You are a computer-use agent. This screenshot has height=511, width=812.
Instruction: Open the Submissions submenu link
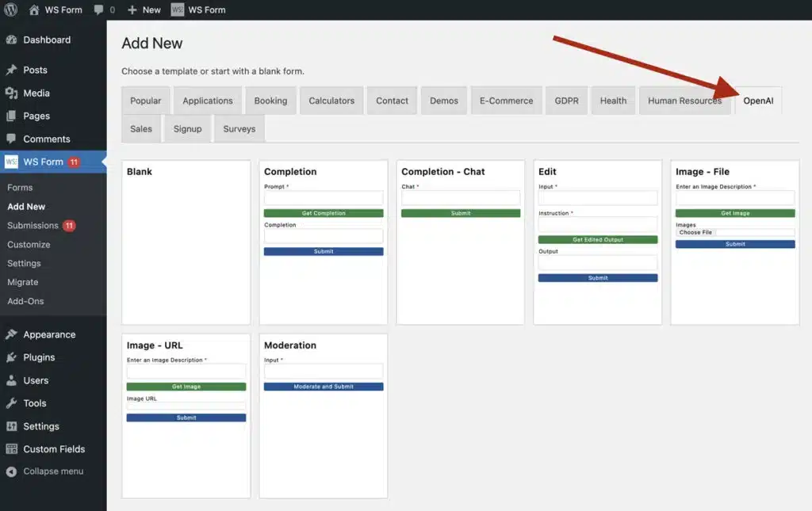tap(33, 226)
